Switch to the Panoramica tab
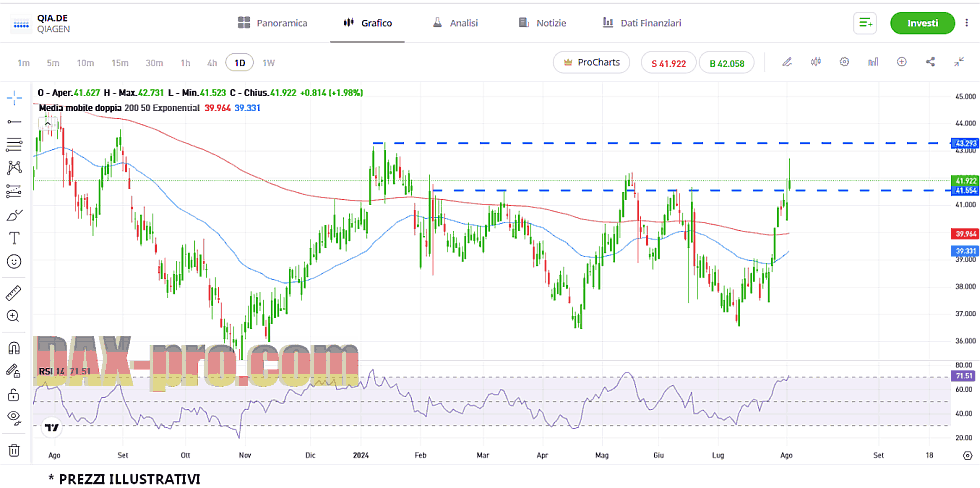 (273, 23)
